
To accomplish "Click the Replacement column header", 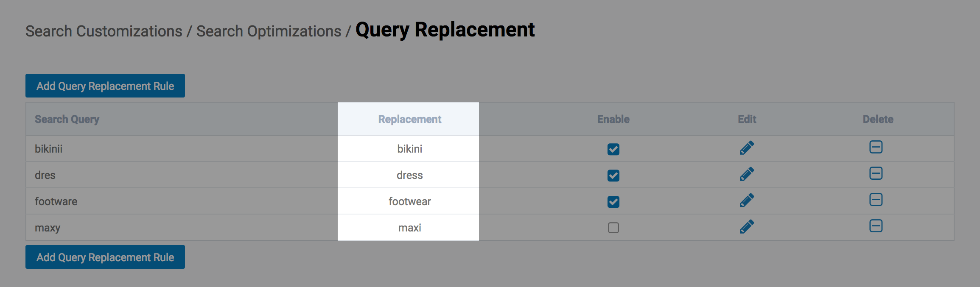I will [409, 120].
